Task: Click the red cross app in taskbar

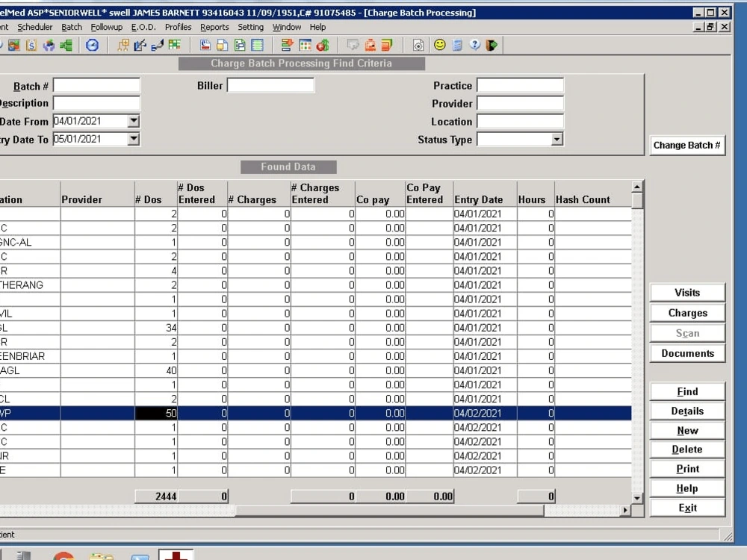Action: [176, 555]
